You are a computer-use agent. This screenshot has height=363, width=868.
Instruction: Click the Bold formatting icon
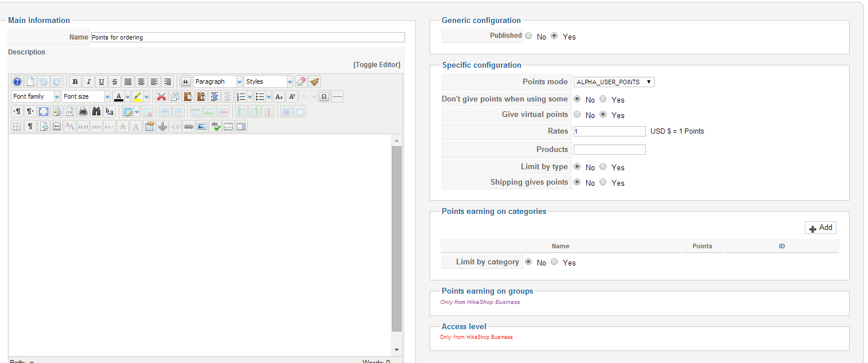(x=75, y=81)
